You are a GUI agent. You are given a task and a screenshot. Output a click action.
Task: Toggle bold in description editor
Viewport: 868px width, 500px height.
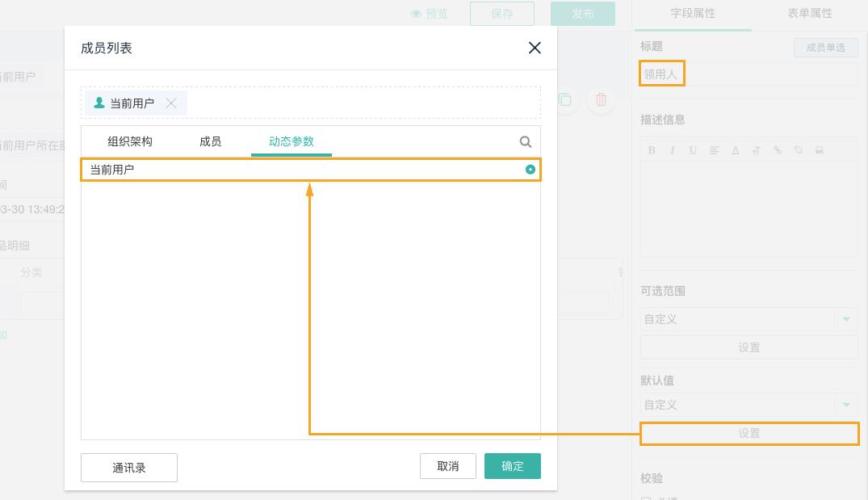652,150
